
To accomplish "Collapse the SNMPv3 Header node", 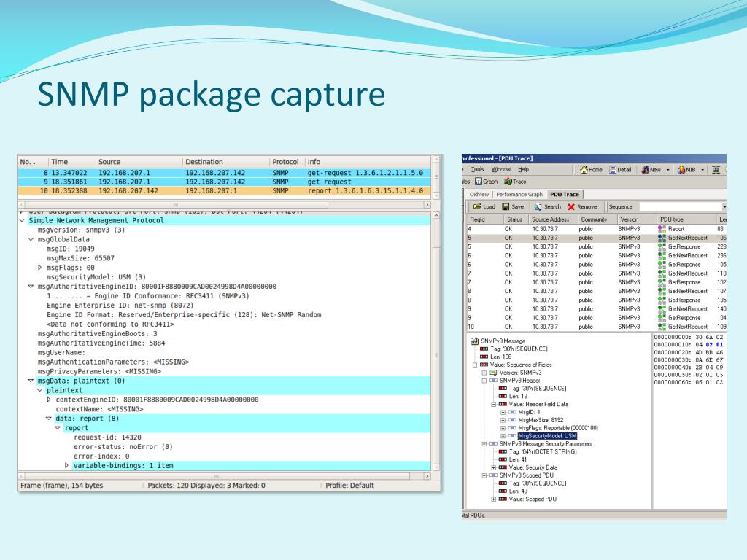I will (484, 381).
